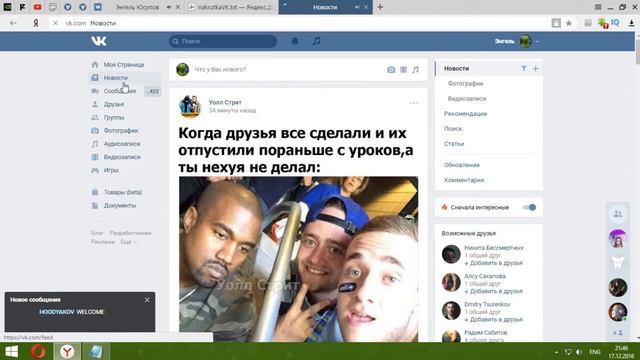This screenshot has height=360, width=640.
Task: Toggle the 'Сначала интересные' switch
Action: pos(529,207)
